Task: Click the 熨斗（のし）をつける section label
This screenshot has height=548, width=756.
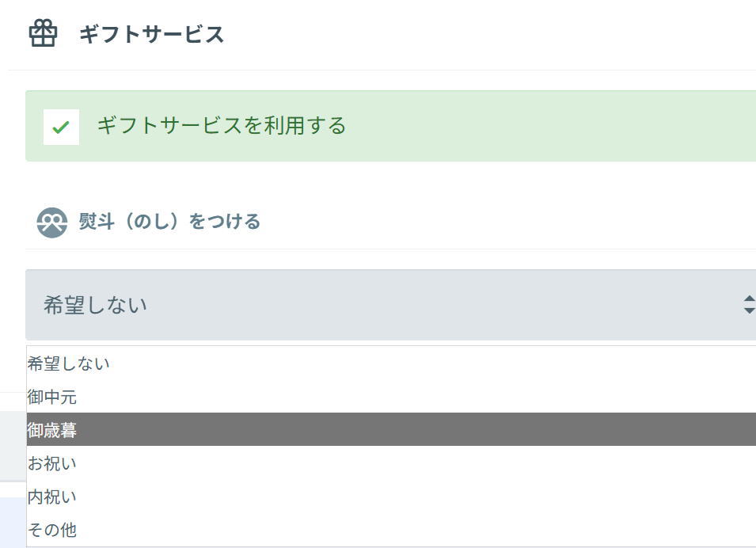Action: point(169,222)
